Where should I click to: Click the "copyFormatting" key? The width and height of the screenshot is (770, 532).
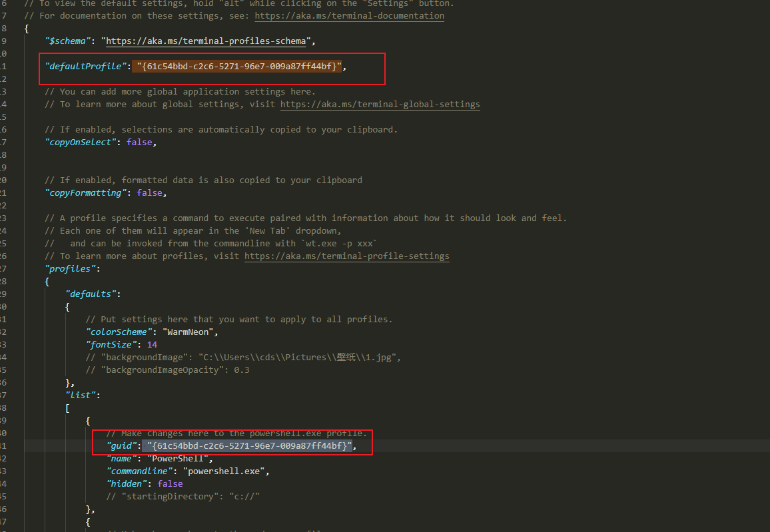pos(86,193)
